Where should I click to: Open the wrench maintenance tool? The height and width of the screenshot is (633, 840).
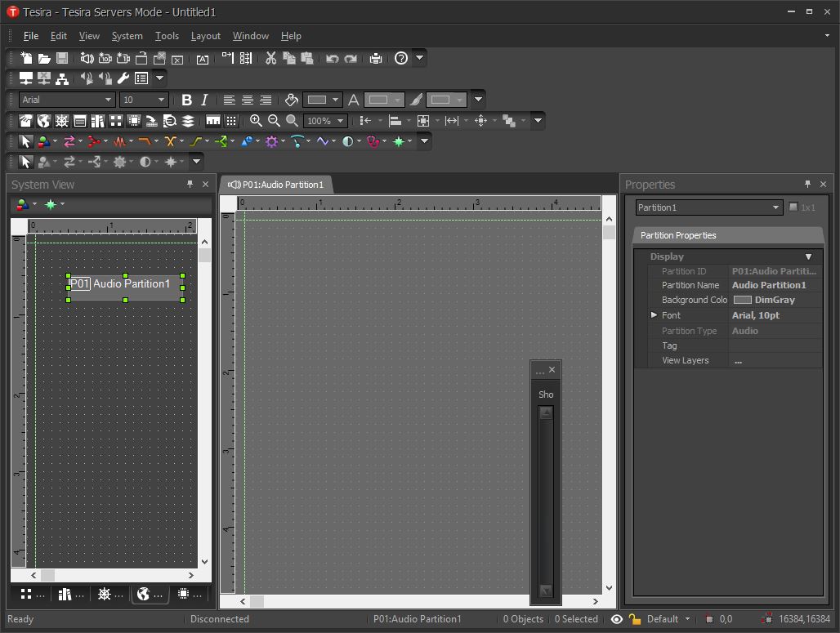tap(123, 78)
